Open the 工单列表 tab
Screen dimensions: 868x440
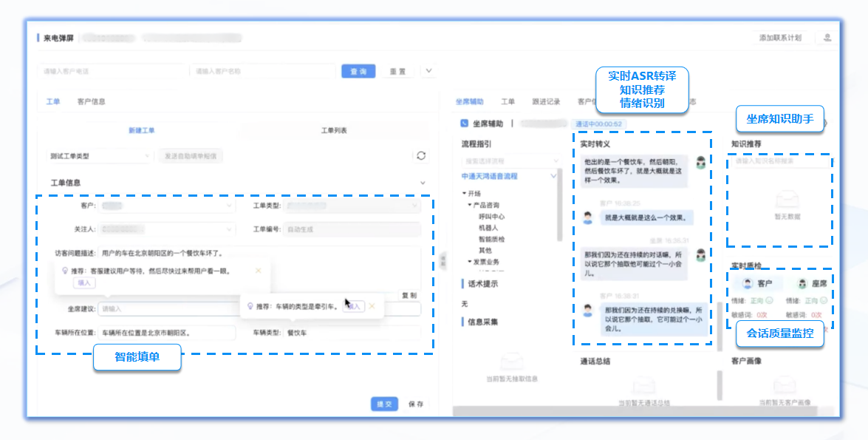click(x=333, y=130)
